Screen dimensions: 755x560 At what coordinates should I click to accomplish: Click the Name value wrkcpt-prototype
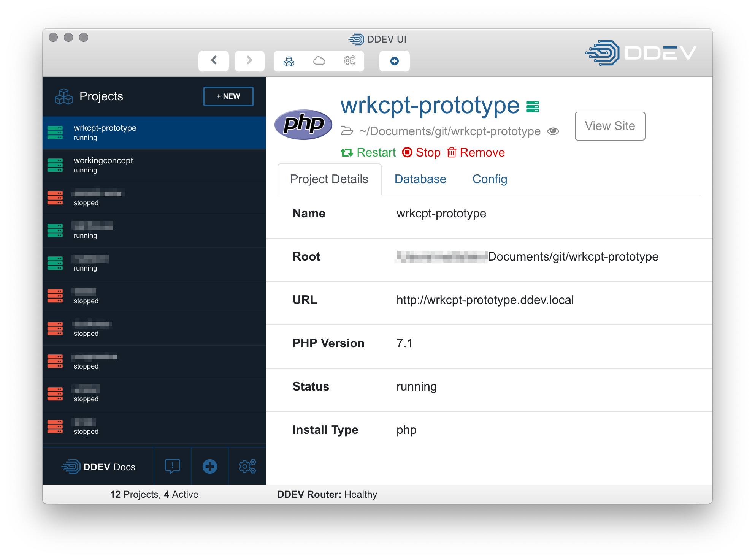pos(441,214)
